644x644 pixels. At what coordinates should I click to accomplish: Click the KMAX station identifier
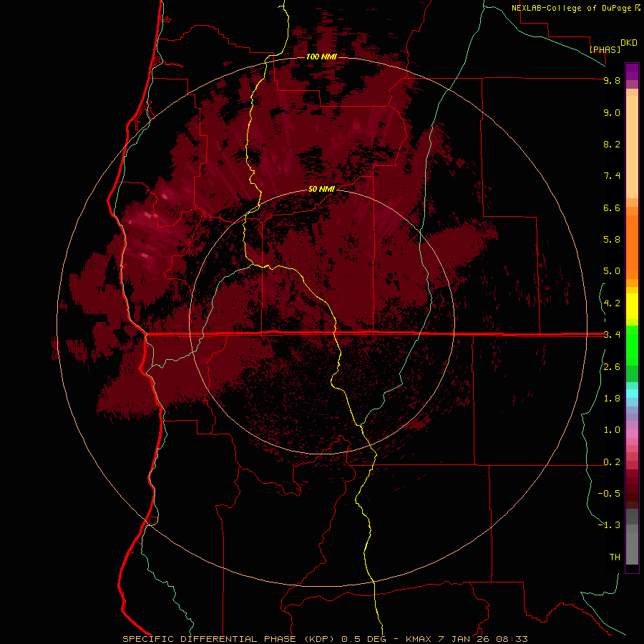419,639
